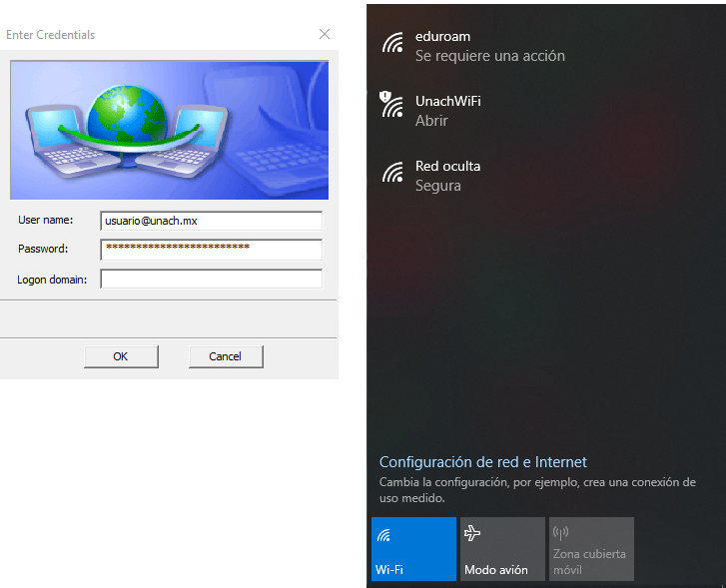Open Configuración de red e Internet

point(483,462)
